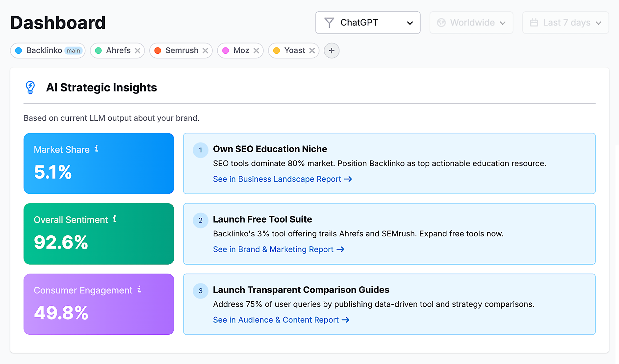Image resolution: width=619 pixels, height=364 pixels.
Task: Click the calendar icon beside Last 7 days
Action: [534, 23]
